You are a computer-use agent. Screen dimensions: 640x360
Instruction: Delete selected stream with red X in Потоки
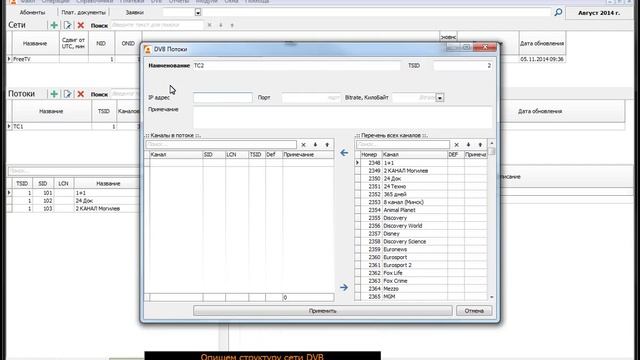click(81, 94)
